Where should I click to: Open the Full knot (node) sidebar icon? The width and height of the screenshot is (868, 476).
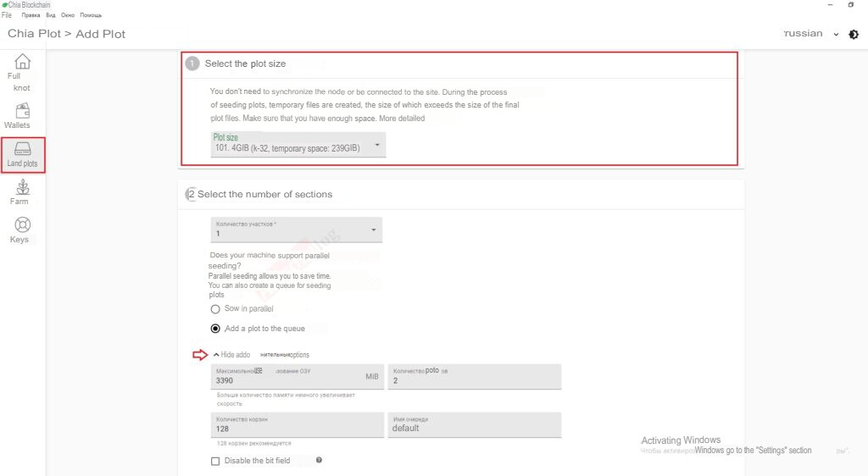[x=23, y=63]
